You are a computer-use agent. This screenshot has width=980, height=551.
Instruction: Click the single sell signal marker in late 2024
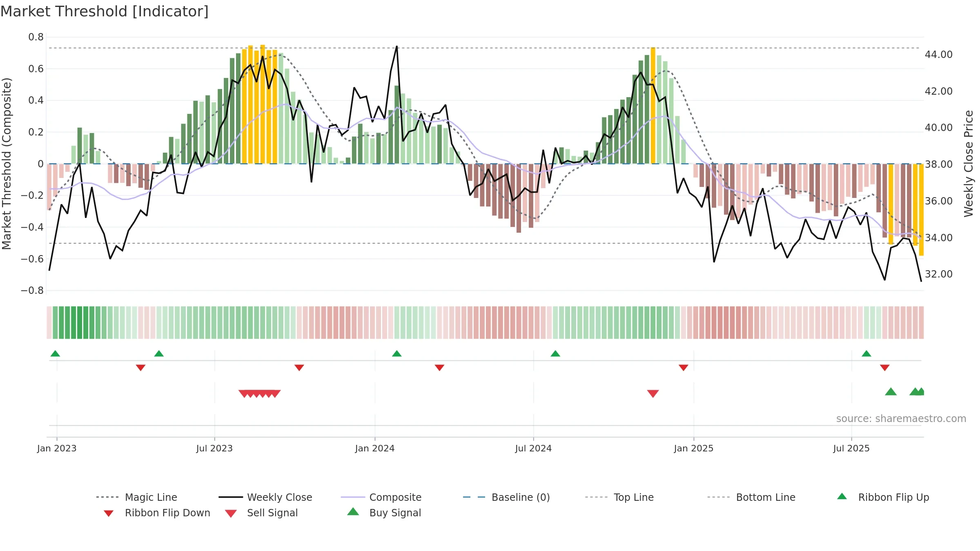(653, 393)
